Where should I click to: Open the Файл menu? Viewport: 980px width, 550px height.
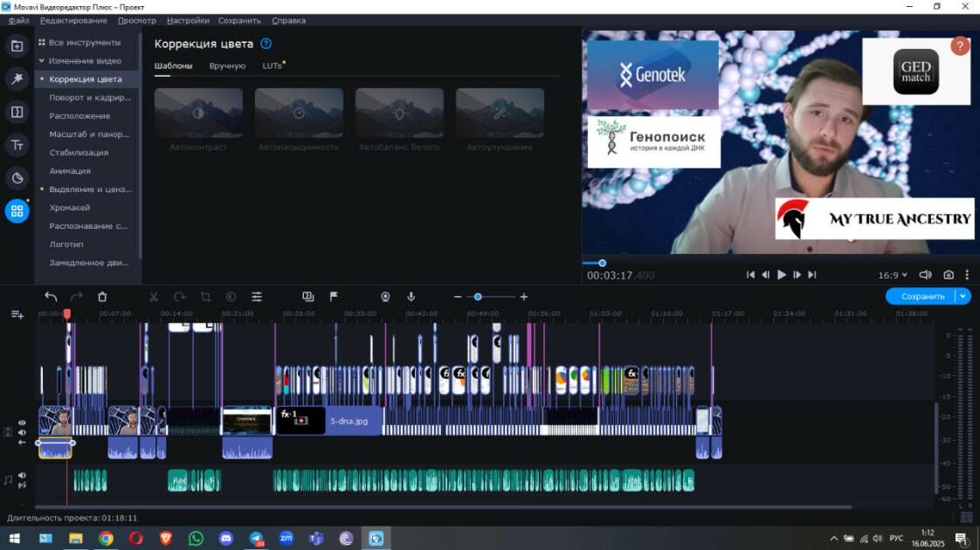point(18,21)
